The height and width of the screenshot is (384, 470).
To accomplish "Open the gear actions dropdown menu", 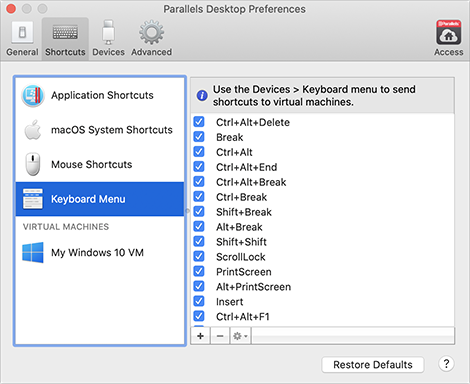I will tap(240, 336).
